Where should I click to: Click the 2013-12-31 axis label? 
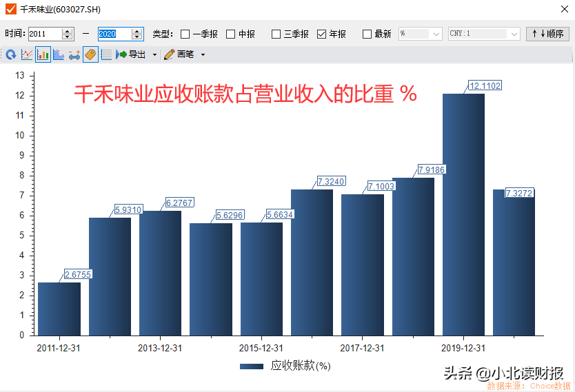[x=160, y=348]
